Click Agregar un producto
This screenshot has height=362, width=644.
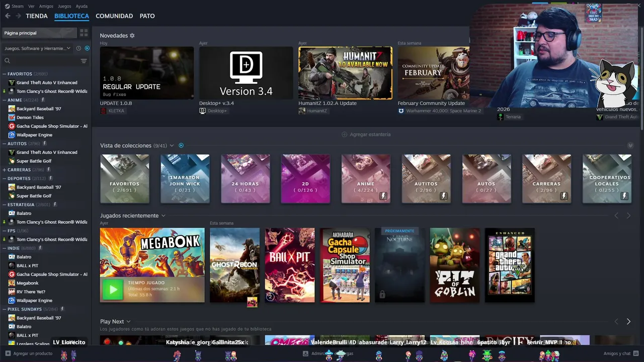point(29,353)
